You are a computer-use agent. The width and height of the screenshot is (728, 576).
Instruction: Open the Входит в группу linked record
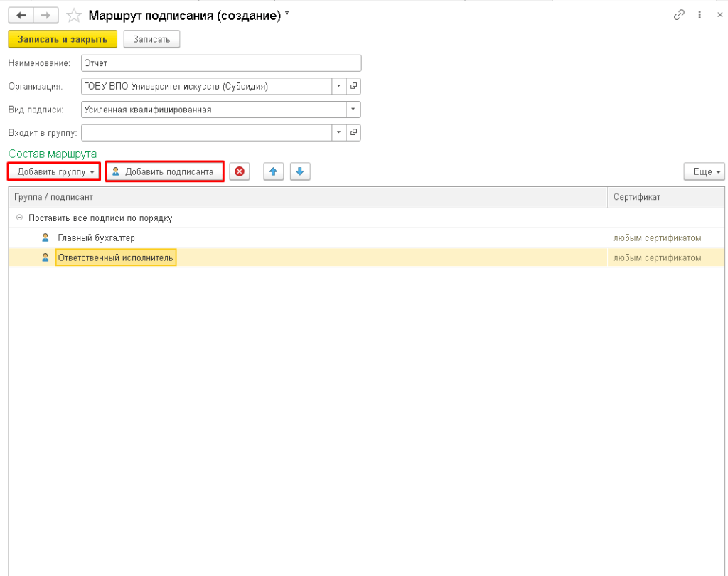click(353, 133)
